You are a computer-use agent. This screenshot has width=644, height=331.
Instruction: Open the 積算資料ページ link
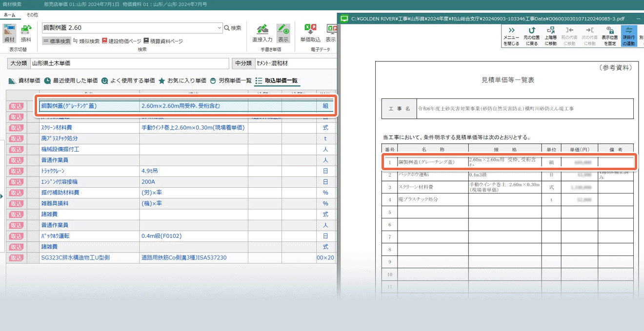(x=163, y=41)
